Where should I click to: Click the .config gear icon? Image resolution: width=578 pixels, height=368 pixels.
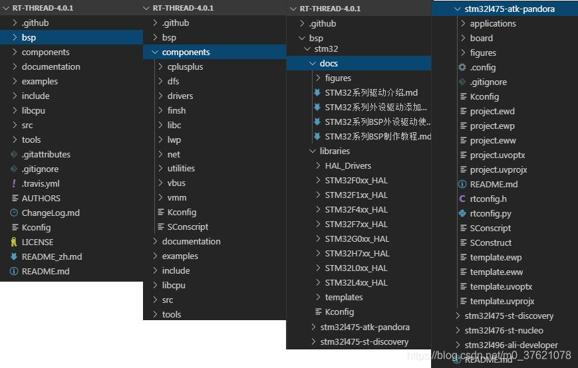click(x=462, y=67)
